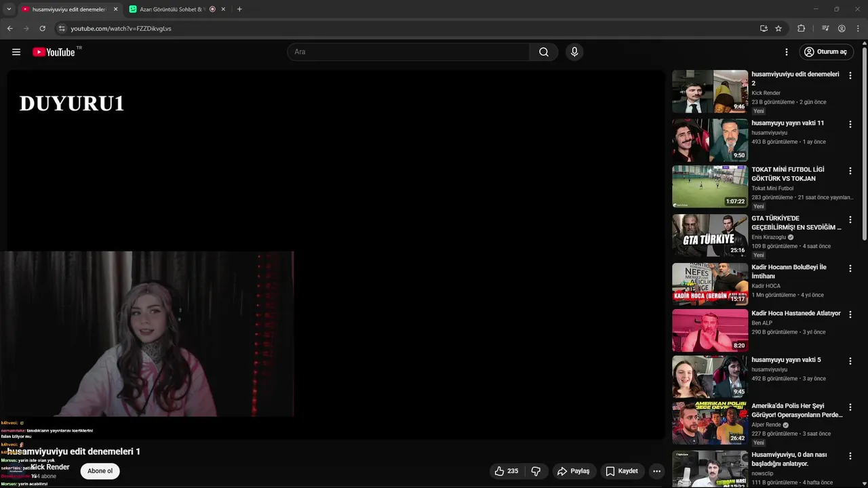Open the Paylaş share dialog
The width and height of the screenshot is (868, 488).
click(x=574, y=471)
